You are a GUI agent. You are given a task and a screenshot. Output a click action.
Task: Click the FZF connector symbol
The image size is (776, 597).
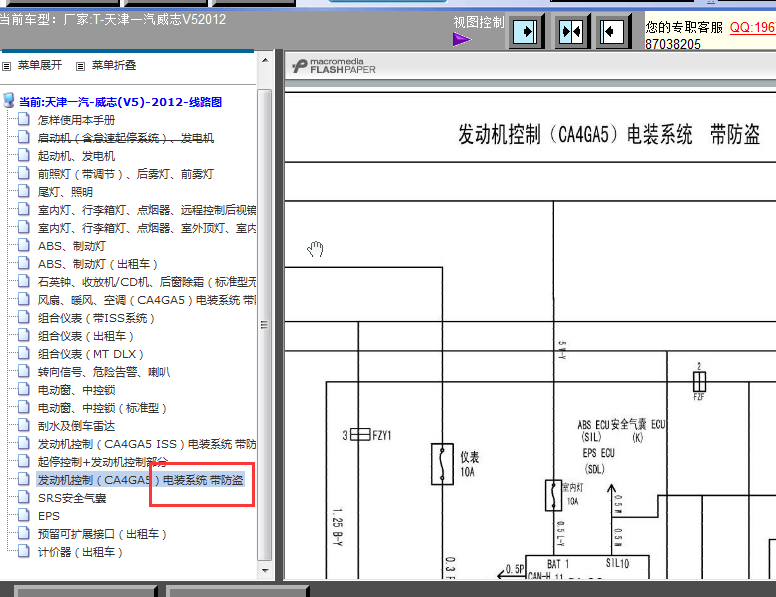click(x=699, y=382)
